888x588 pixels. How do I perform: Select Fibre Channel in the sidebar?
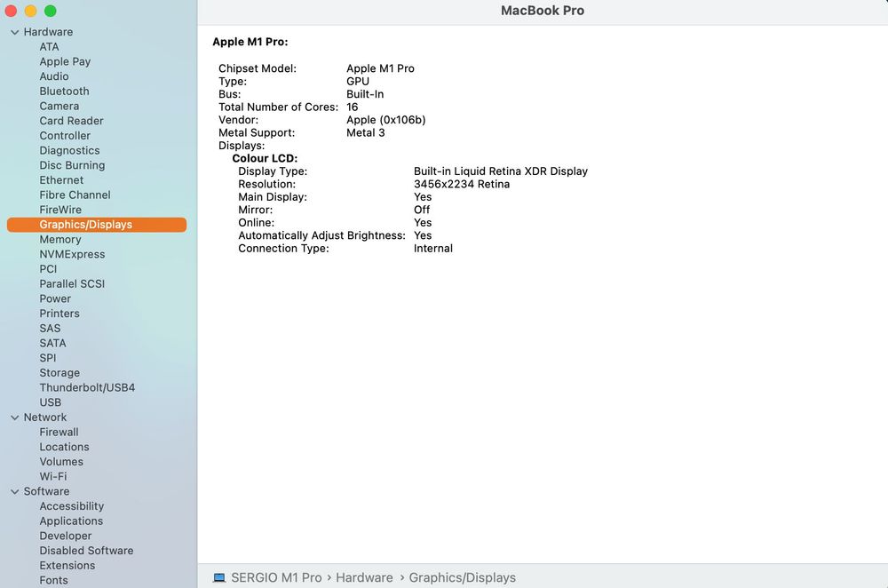pyautogui.click(x=75, y=195)
